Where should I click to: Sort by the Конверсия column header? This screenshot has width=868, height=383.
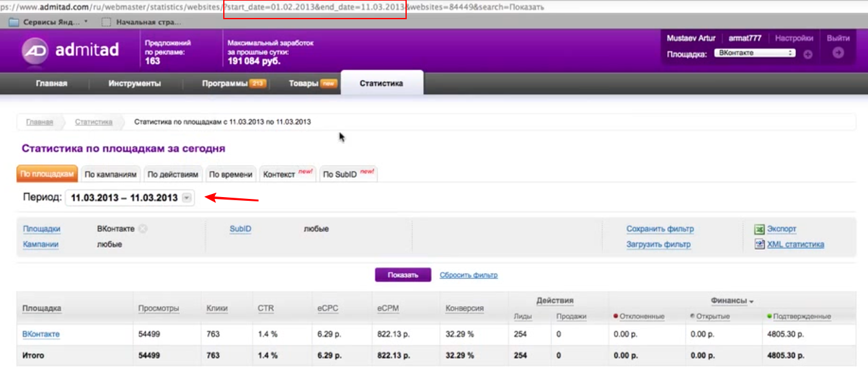point(464,309)
